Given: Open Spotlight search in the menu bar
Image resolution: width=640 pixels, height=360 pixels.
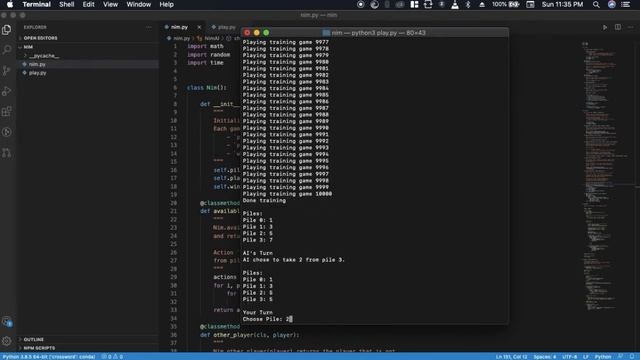Looking at the screenshot, I should [596, 4].
